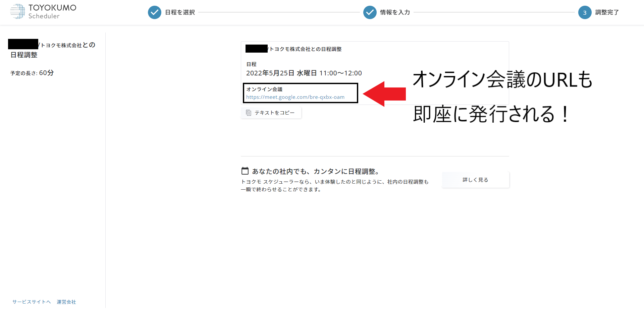
Task: Click the TOYOKUMO Scheduler logo
Action: coord(43,11)
